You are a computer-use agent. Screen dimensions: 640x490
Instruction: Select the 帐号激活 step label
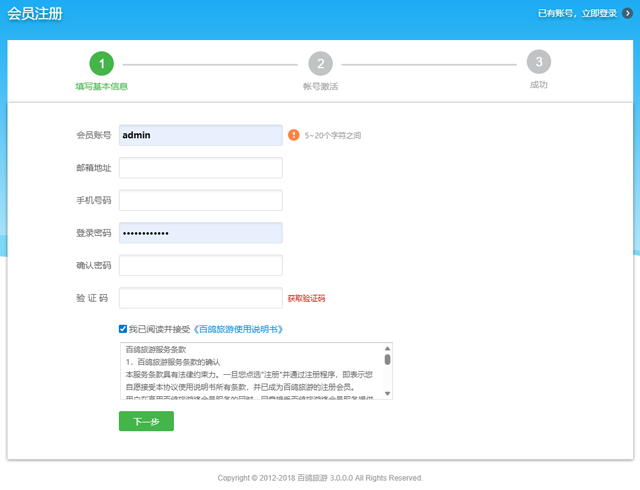pos(320,86)
